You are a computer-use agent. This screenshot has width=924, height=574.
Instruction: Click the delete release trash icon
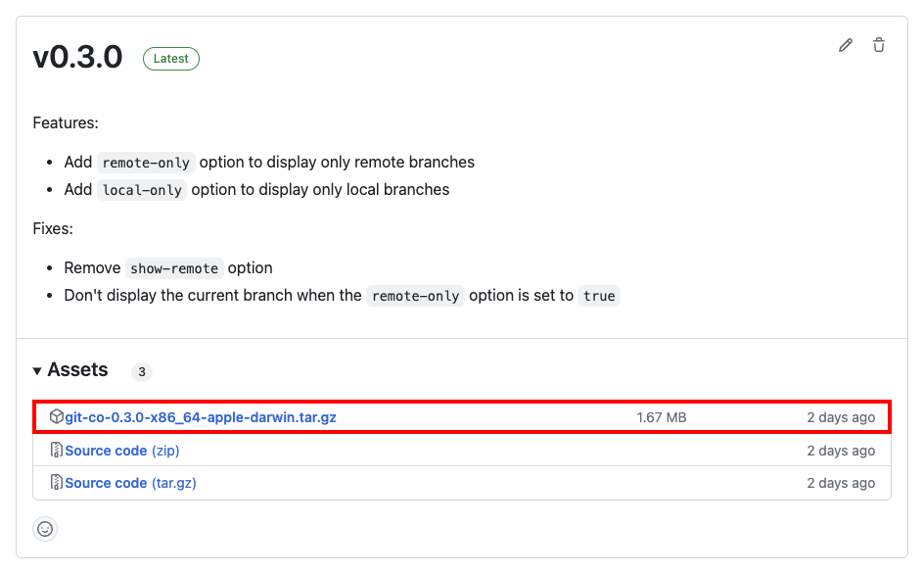(x=878, y=45)
